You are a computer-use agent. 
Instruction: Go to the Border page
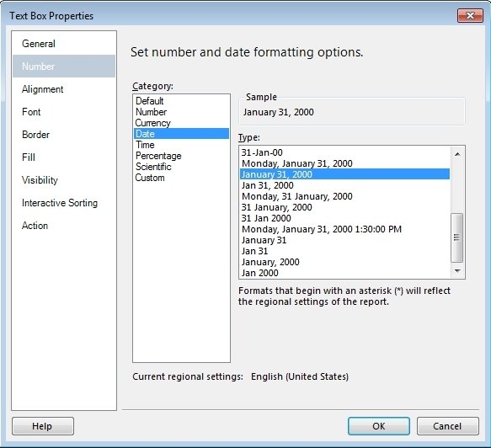pyautogui.click(x=64, y=135)
